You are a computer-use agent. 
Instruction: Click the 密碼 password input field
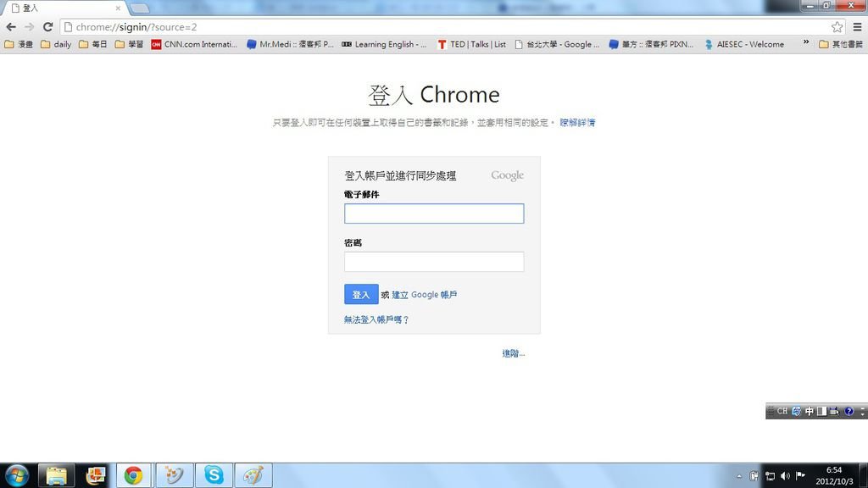434,262
